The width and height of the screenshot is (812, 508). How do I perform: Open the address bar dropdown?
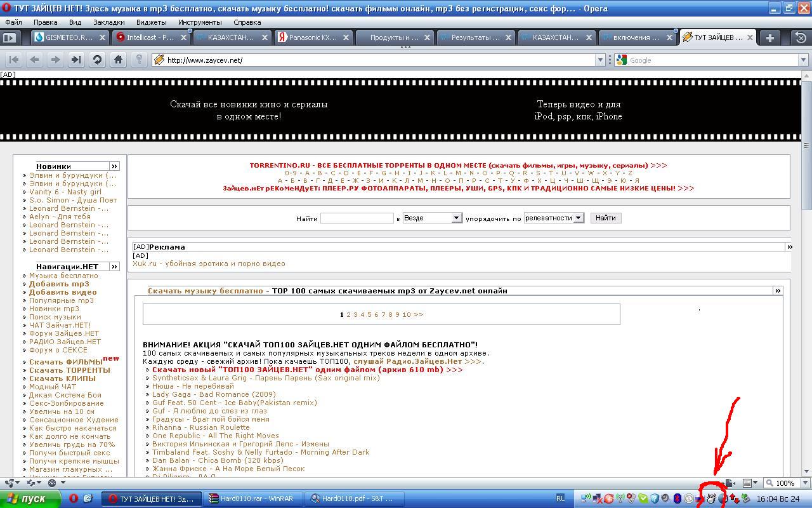tap(600, 60)
